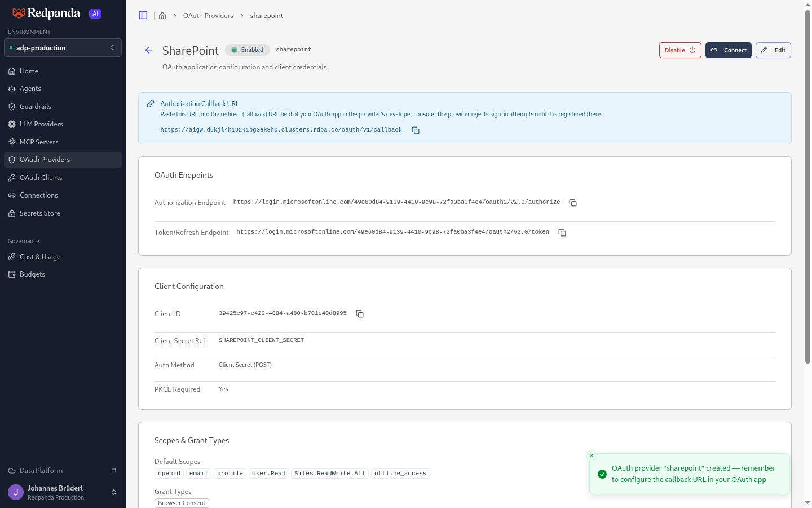The image size is (812, 508).
Task: View Cost & Usage
Action: pyautogui.click(x=63, y=257)
